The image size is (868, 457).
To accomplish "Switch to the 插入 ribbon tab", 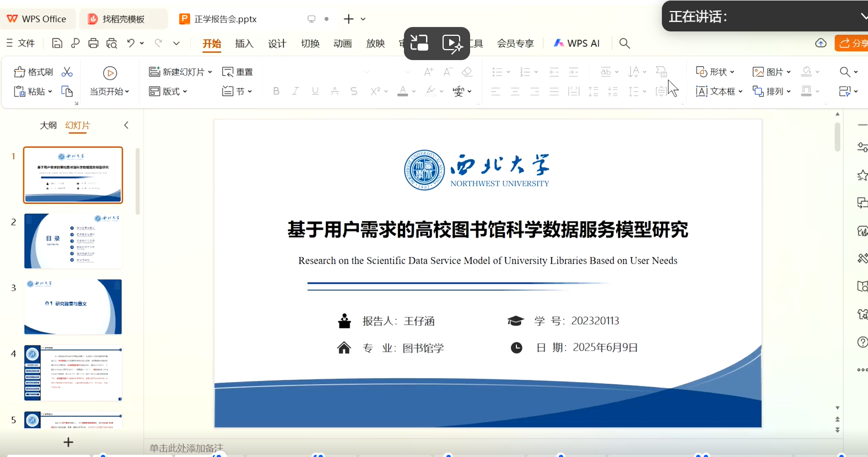I will tap(244, 44).
